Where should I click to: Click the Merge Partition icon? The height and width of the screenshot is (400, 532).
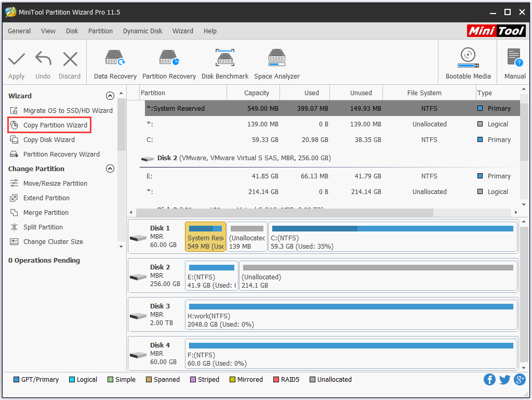(14, 213)
